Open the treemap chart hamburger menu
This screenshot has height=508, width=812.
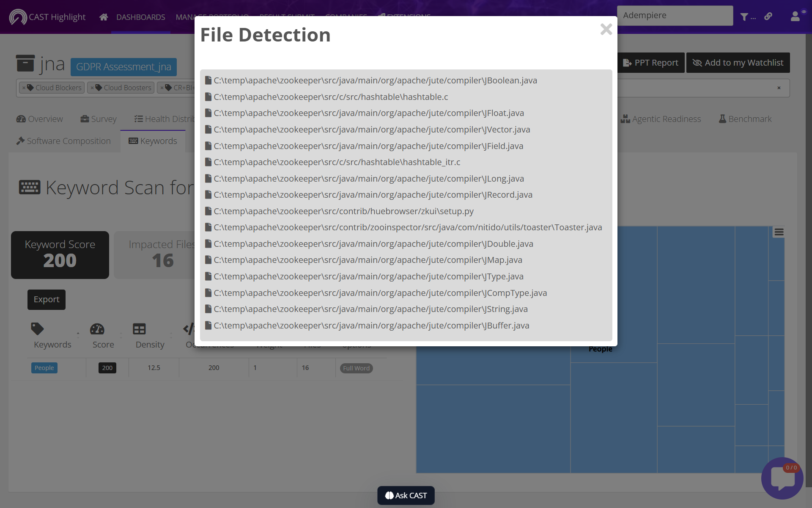tap(779, 232)
